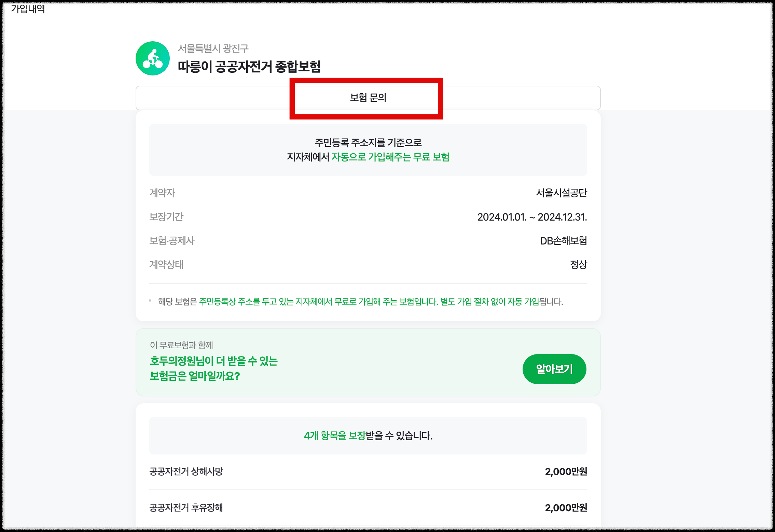Screen dimensions: 775x532
Task: Select the 보장기간 coverage period dates
Action: [532, 217]
